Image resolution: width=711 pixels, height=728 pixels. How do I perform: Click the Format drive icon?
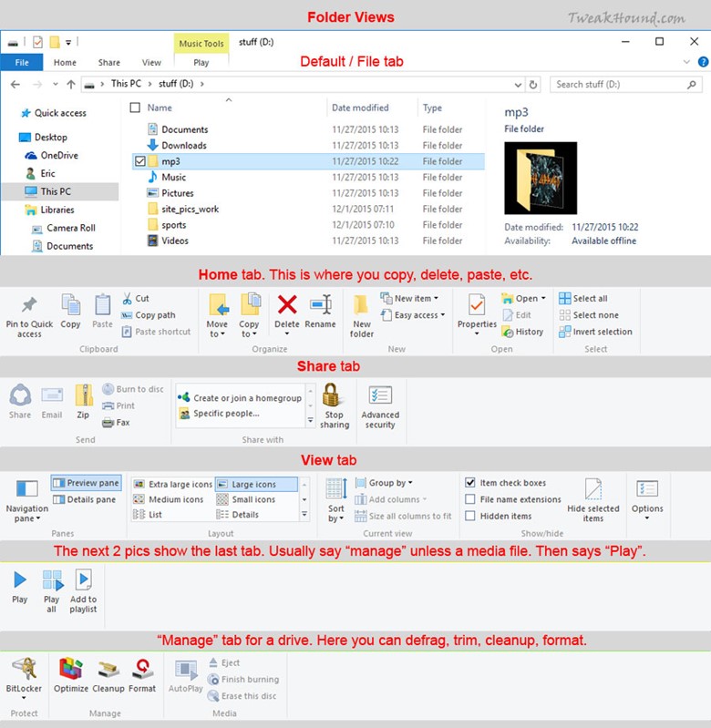point(142,669)
